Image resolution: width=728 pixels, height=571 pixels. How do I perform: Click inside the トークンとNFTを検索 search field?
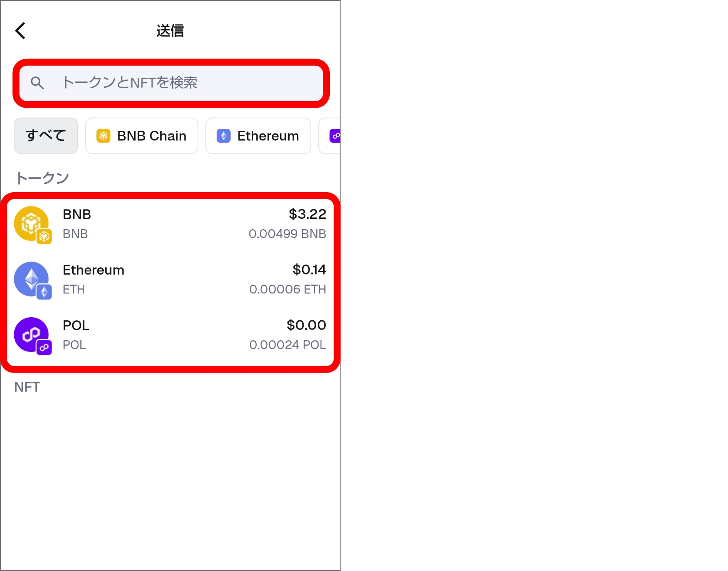tap(171, 83)
